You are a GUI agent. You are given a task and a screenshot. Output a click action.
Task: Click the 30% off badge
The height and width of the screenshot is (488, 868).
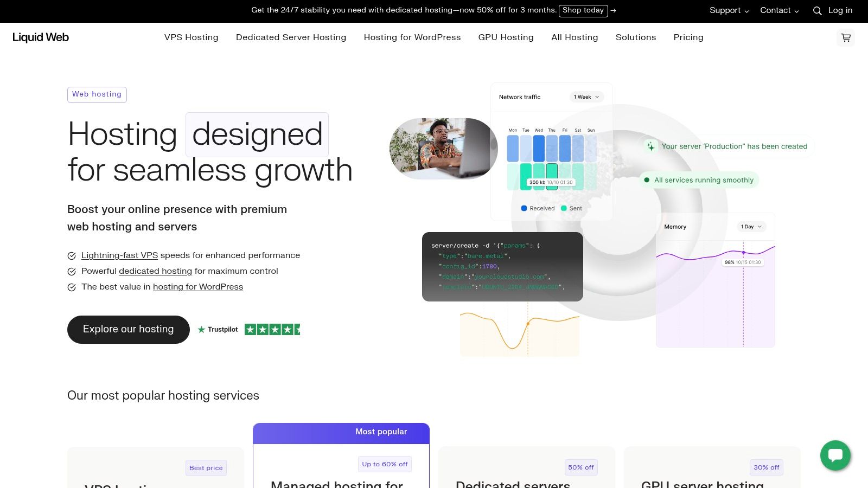point(767,467)
